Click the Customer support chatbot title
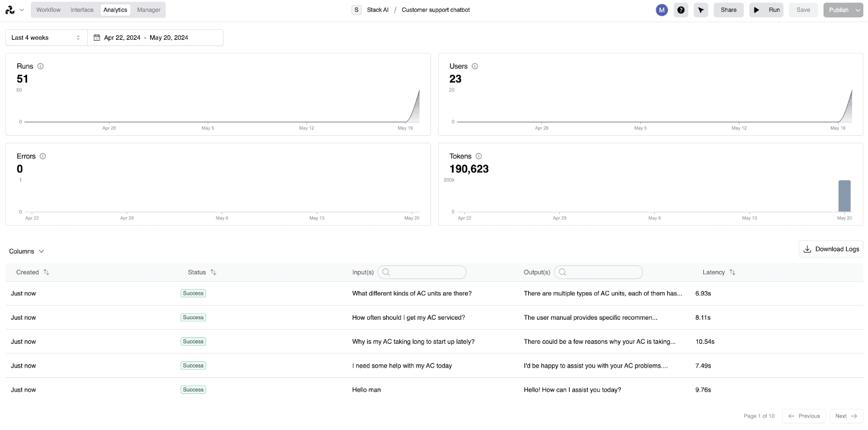 (x=436, y=10)
